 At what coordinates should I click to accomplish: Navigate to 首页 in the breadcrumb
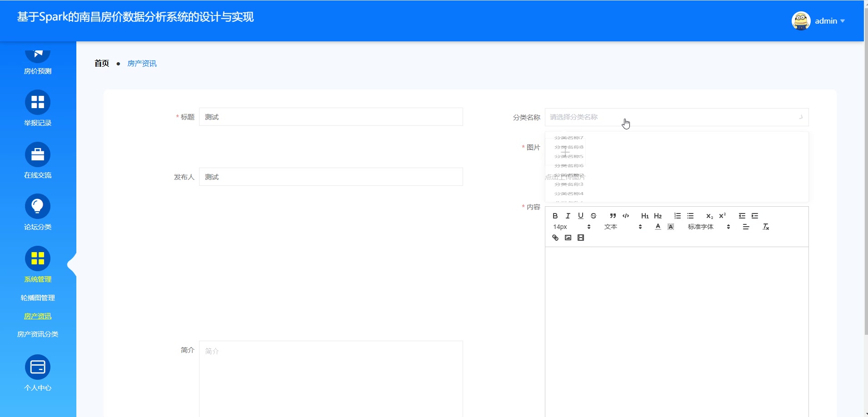(x=102, y=64)
